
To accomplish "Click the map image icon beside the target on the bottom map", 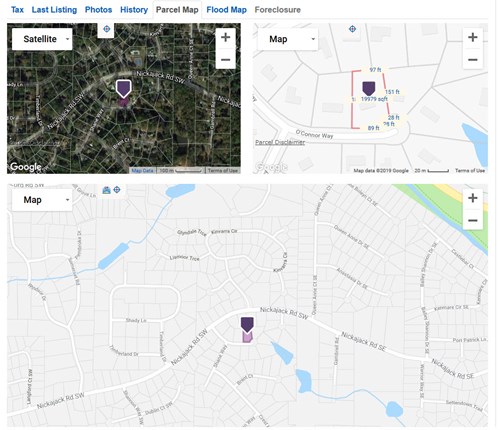I will (x=106, y=190).
